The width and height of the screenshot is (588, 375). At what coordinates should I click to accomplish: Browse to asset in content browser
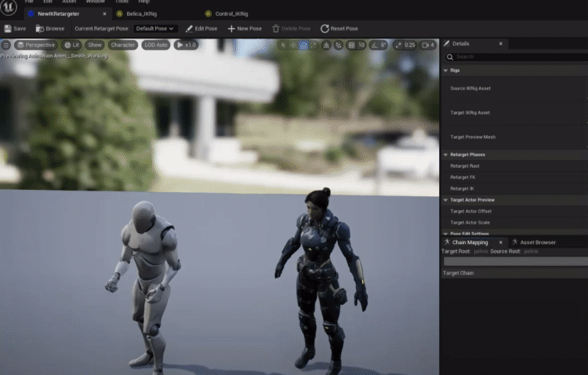(x=50, y=28)
